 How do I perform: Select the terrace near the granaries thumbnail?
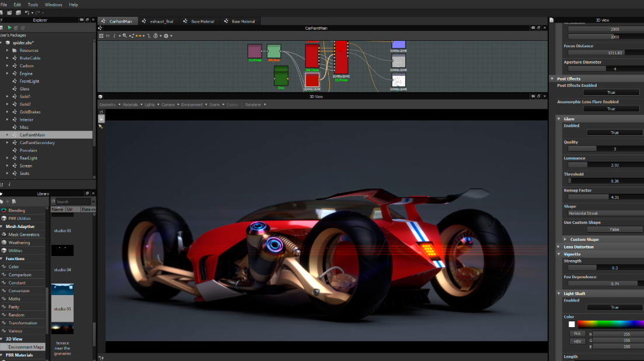(x=62, y=328)
